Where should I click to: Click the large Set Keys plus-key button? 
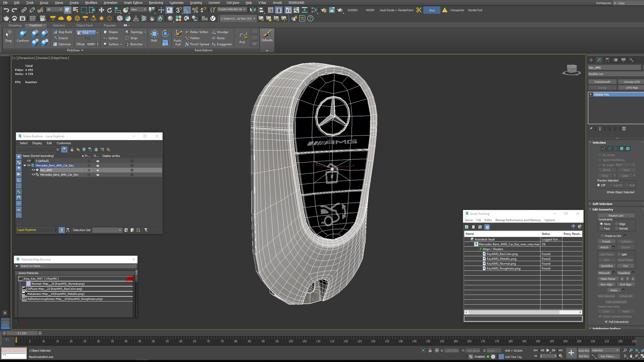click(571, 353)
